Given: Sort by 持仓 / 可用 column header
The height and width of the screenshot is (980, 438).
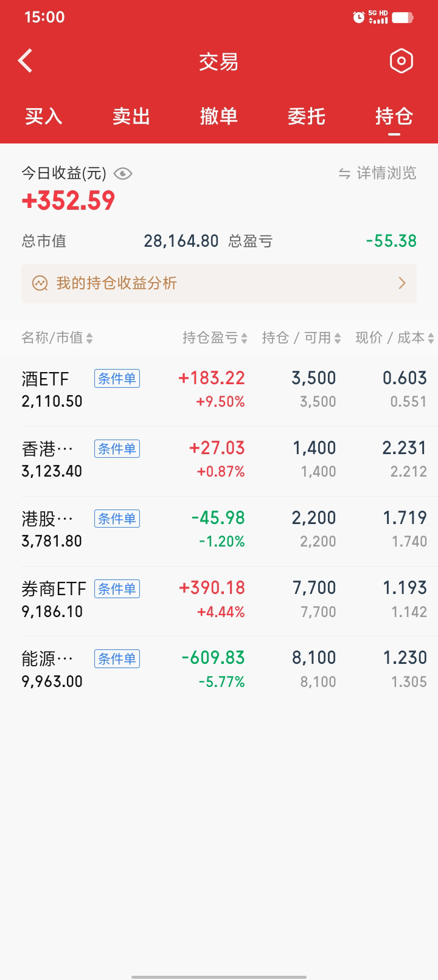Looking at the screenshot, I should coord(301,338).
